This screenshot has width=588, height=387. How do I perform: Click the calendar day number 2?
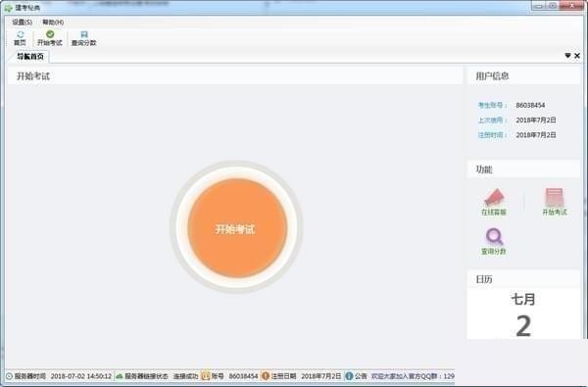coord(523,326)
